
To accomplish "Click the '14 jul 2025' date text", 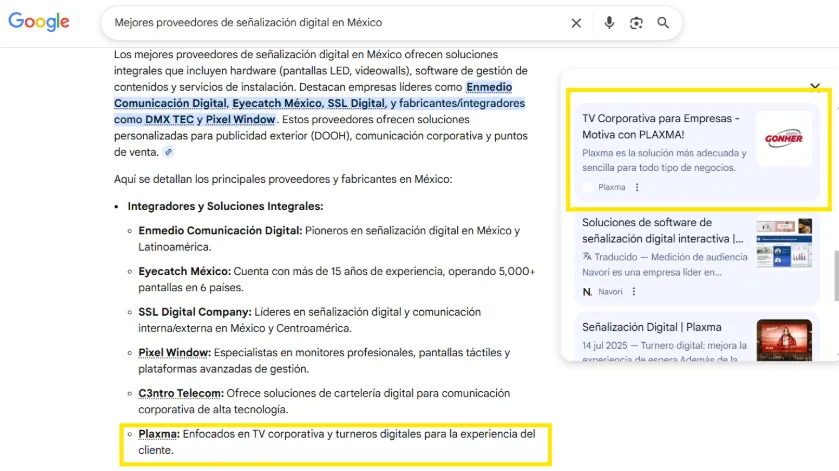I will 605,346.
